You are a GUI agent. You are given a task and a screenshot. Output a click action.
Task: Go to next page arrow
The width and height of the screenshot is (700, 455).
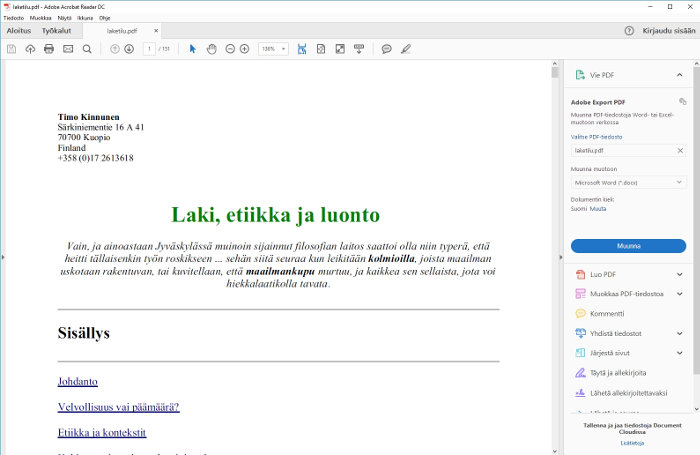(129, 49)
